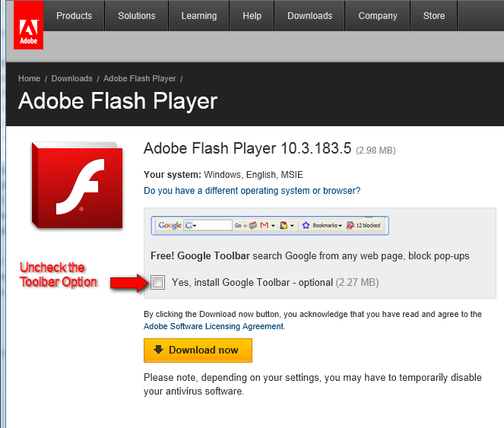Click the download arrow icon on yellow button
The height and width of the screenshot is (428, 504).
coord(158,350)
